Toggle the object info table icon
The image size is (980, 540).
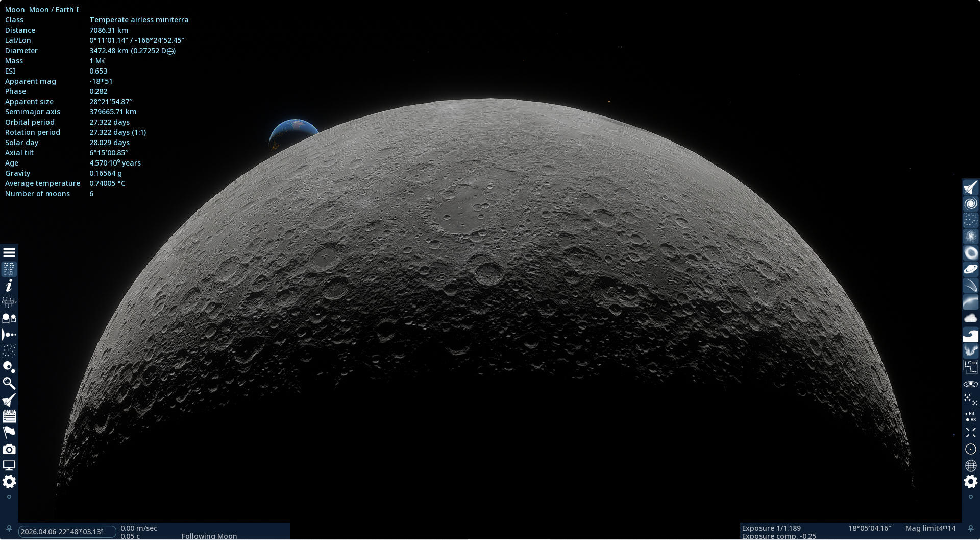pos(9,269)
